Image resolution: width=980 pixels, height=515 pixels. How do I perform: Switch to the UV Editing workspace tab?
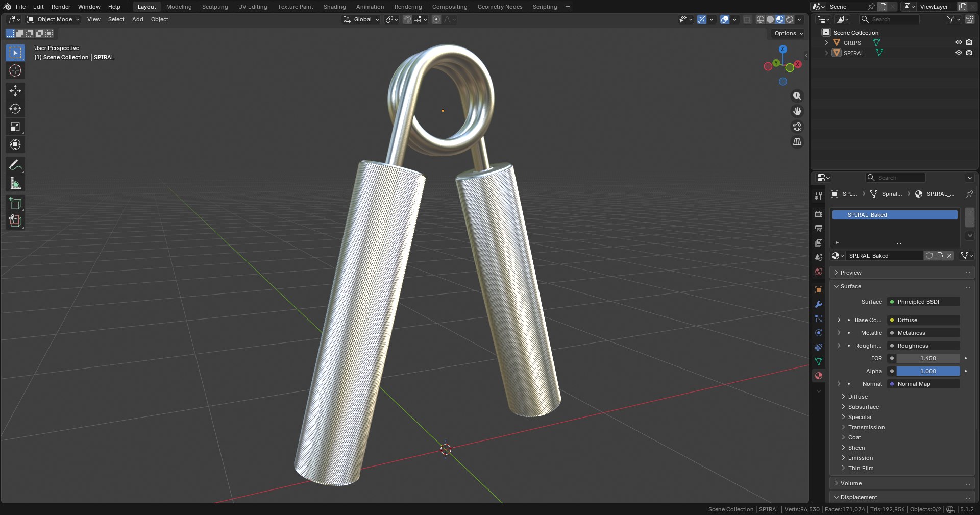click(253, 7)
